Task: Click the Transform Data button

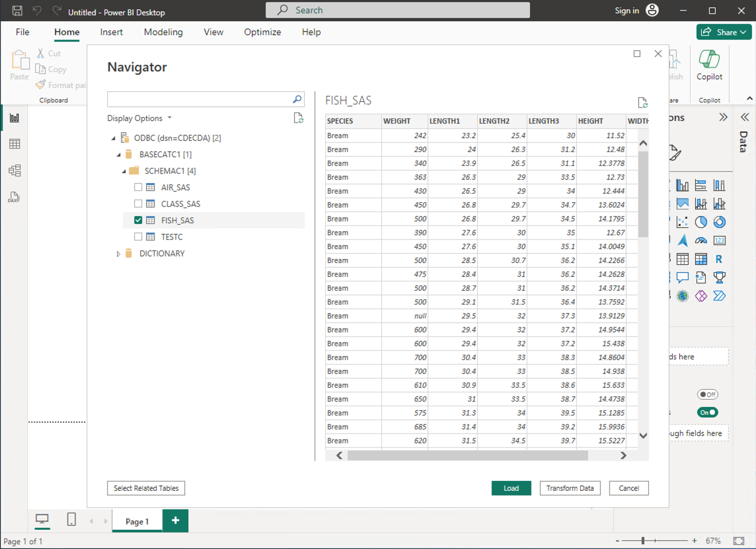Action: [x=570, y=488]
